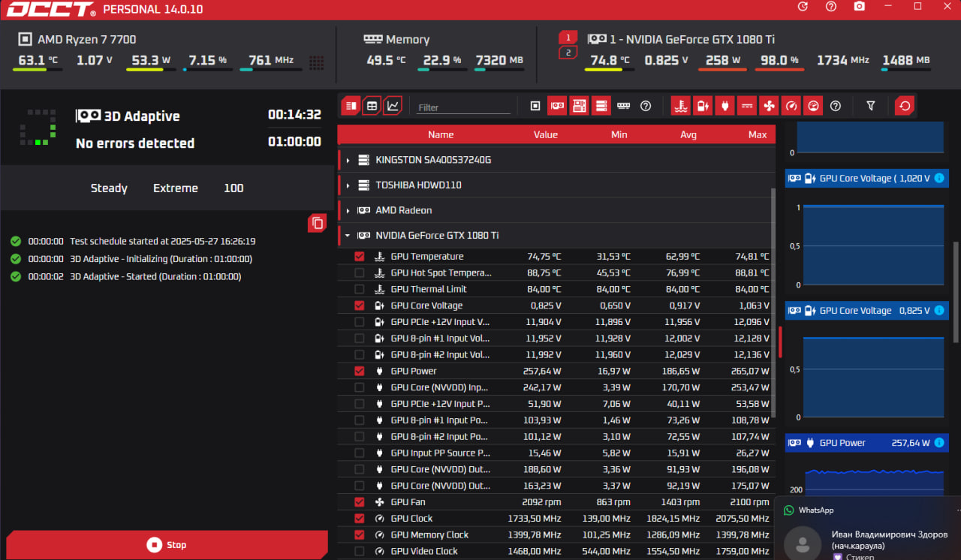Toggle the memory module sensor filter icon
Screen dimensions: 961x560
click(623, 106)
